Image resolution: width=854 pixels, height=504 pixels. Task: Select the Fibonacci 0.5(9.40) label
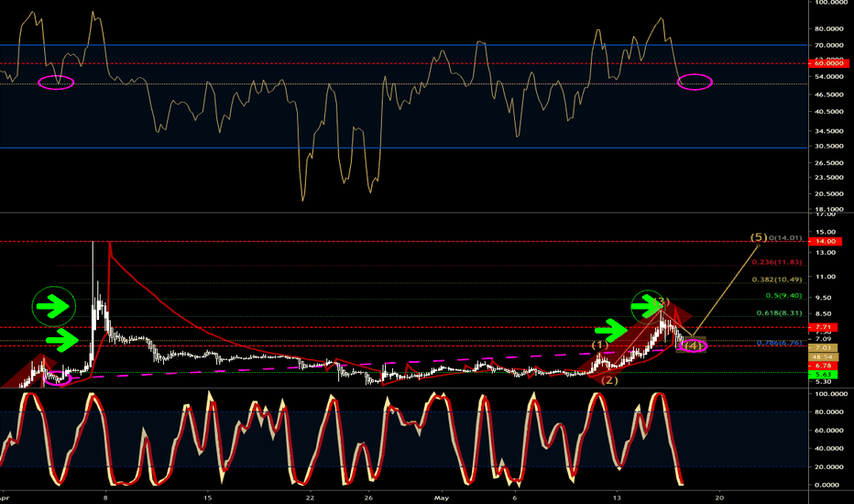[x=783, y=295]
